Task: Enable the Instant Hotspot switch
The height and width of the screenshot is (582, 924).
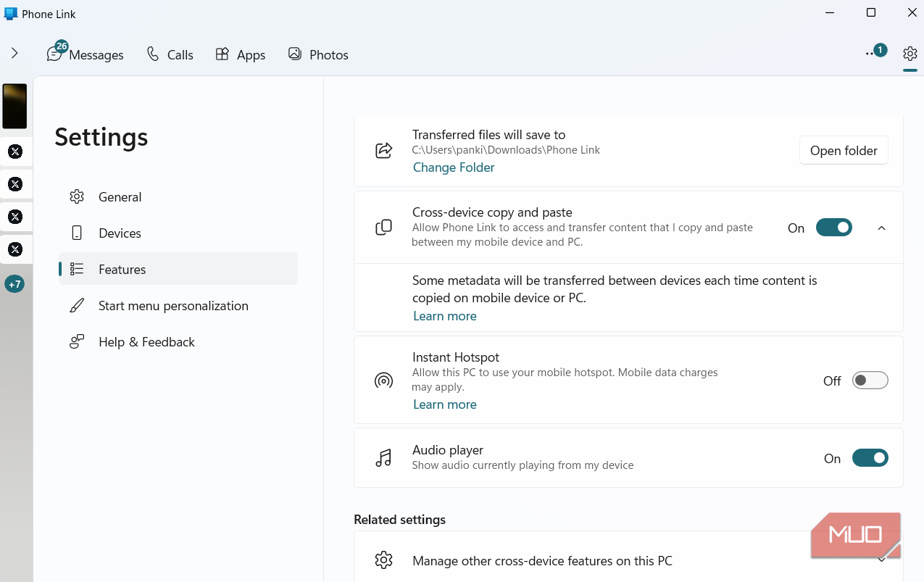Action: coord(870,381)
